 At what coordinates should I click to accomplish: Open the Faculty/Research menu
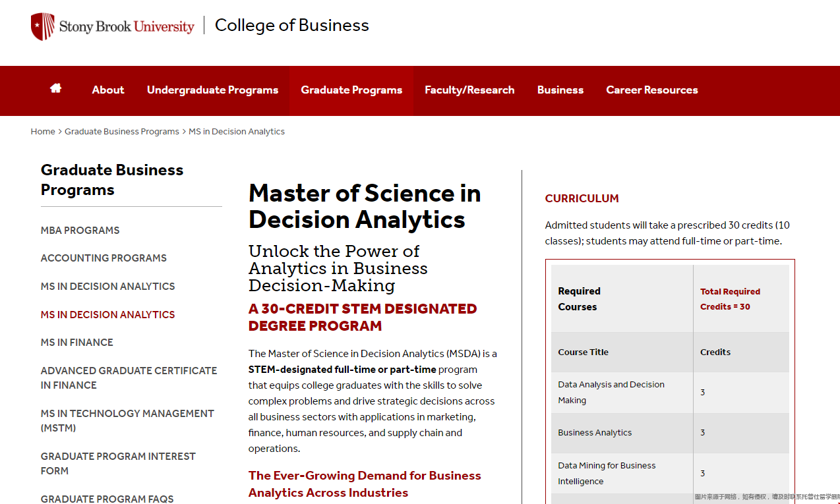tap(469, 90)
